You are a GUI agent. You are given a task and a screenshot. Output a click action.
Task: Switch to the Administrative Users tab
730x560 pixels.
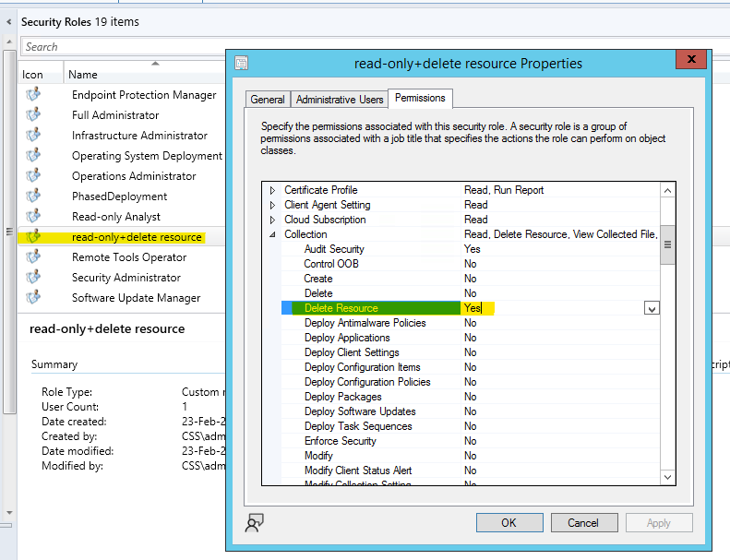point(340,99)
